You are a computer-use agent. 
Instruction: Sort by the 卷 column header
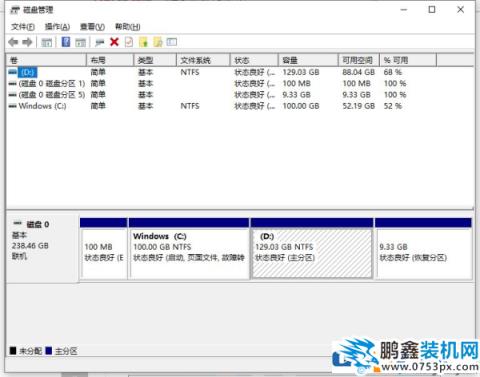[x=46, y=60]
